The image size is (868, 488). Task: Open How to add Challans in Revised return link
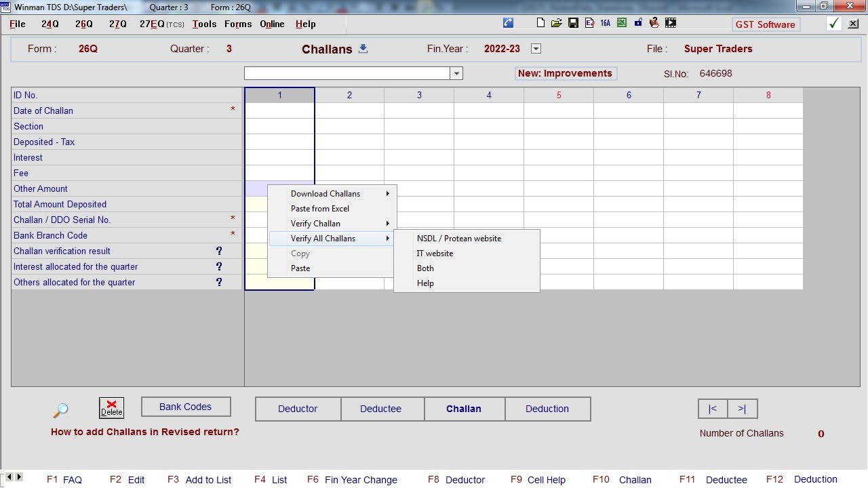coord(145,432)
